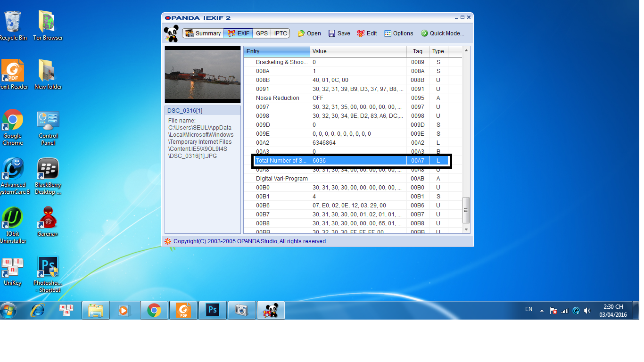Screen dimensions: 644x362
Task: Click the volume icon in system tray
Action: (587, 311)
